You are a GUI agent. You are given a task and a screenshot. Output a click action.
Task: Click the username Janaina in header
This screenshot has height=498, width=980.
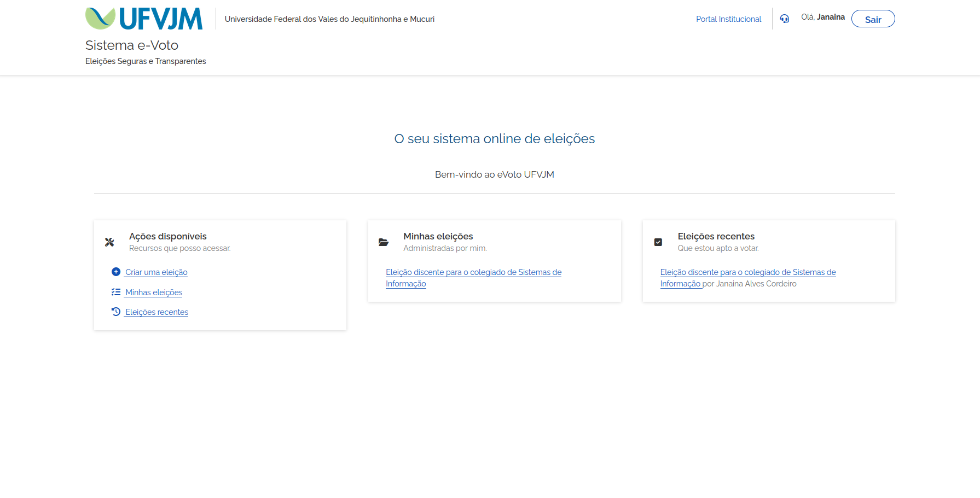tap(831, 17)
